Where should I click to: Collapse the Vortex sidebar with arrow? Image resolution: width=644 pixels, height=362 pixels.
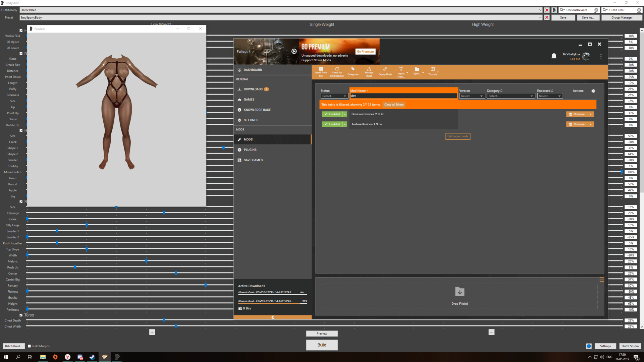tap(272, 317)
